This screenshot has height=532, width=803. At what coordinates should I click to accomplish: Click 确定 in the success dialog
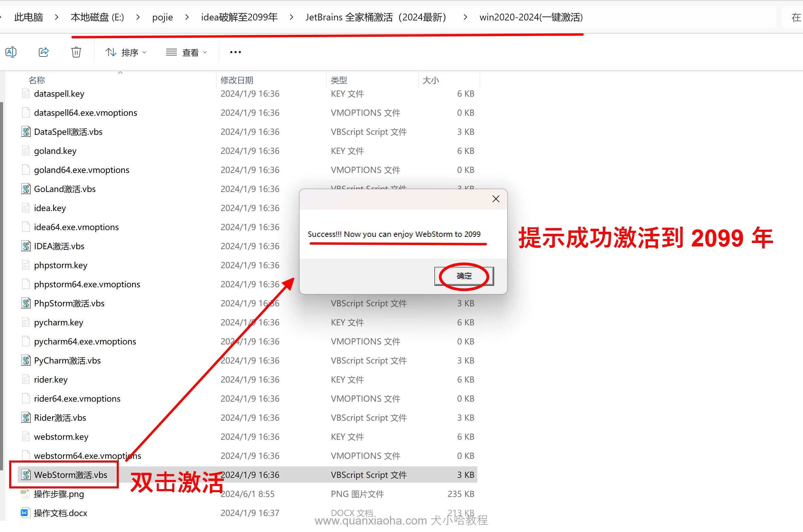(x=464, y=276)
